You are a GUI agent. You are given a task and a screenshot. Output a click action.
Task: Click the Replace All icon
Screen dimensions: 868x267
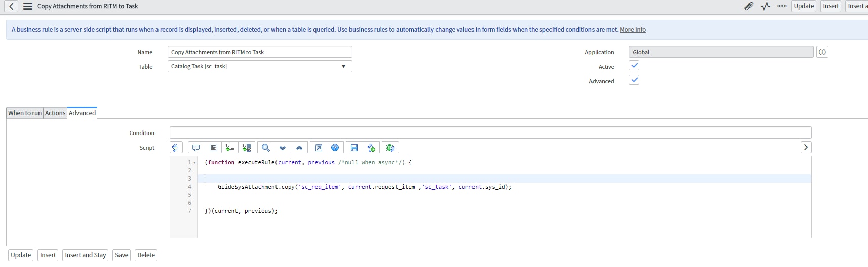[247, 147]
